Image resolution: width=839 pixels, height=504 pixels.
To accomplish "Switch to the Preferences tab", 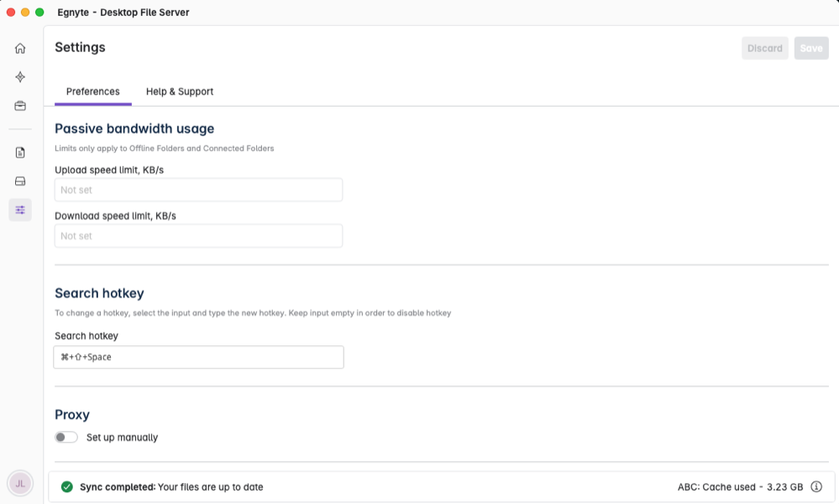I will (93, 92).
